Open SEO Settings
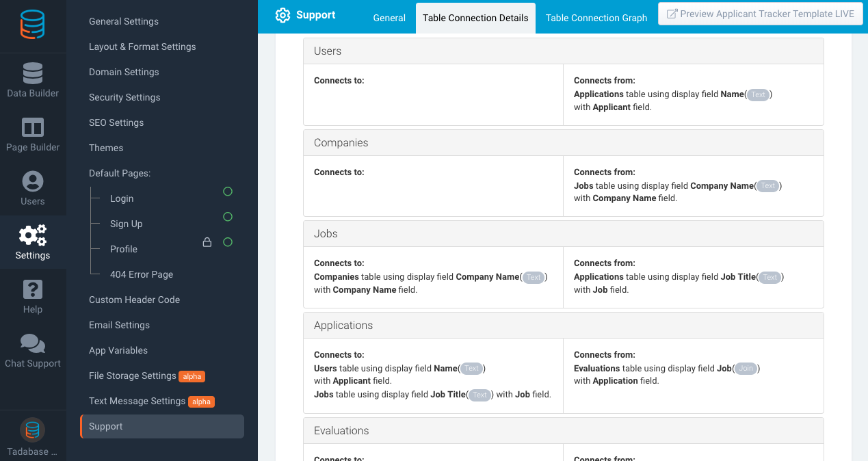The height and width of the screenshot is (461, 868). click(x=116, y=122)
